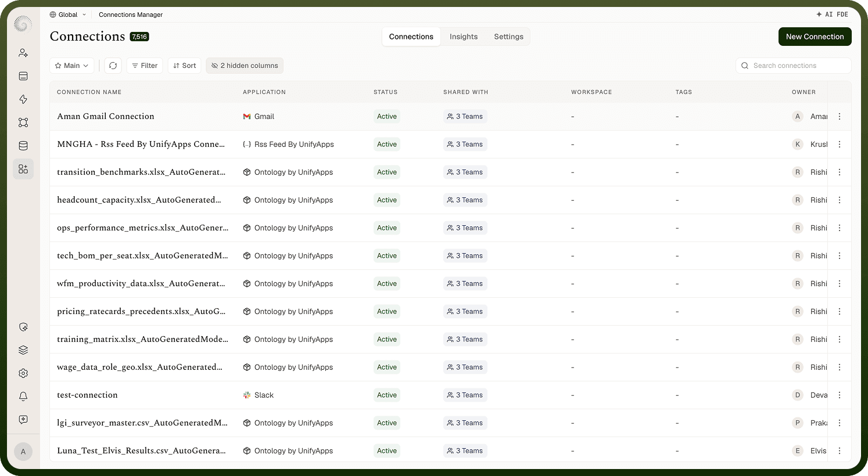Open the lightning bolt automations icon

(x=23, y=99)
